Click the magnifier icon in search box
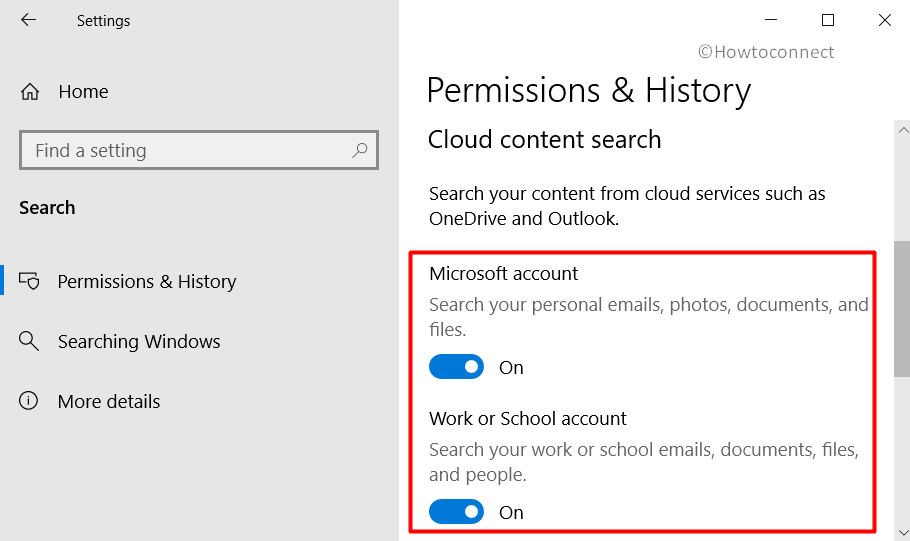910x541 pixels. point(359,150)
